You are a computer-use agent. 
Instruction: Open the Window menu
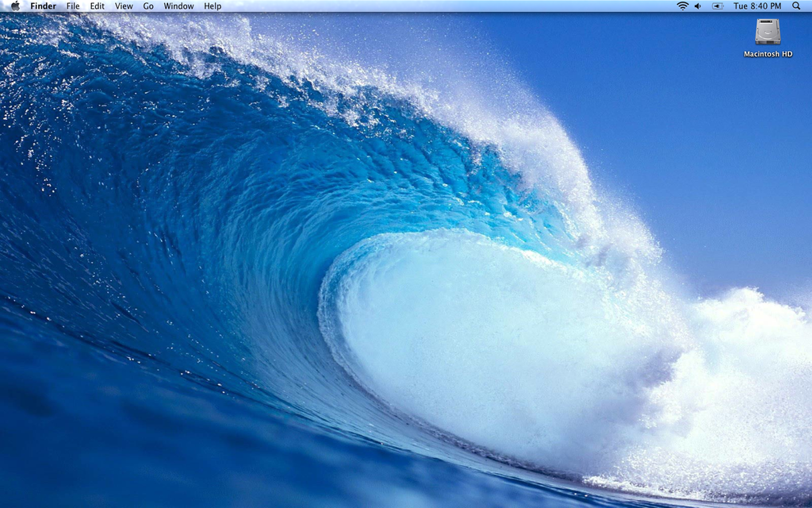tap(178, 6)
